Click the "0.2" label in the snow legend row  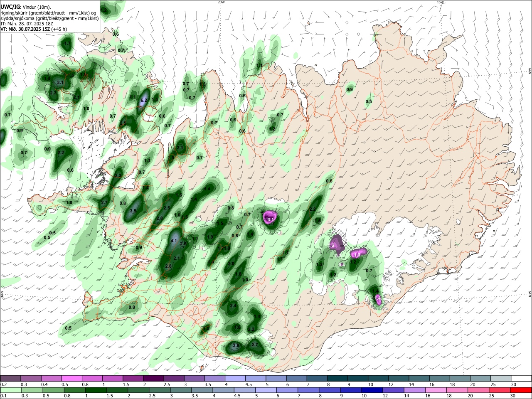(x=3, y=384)
